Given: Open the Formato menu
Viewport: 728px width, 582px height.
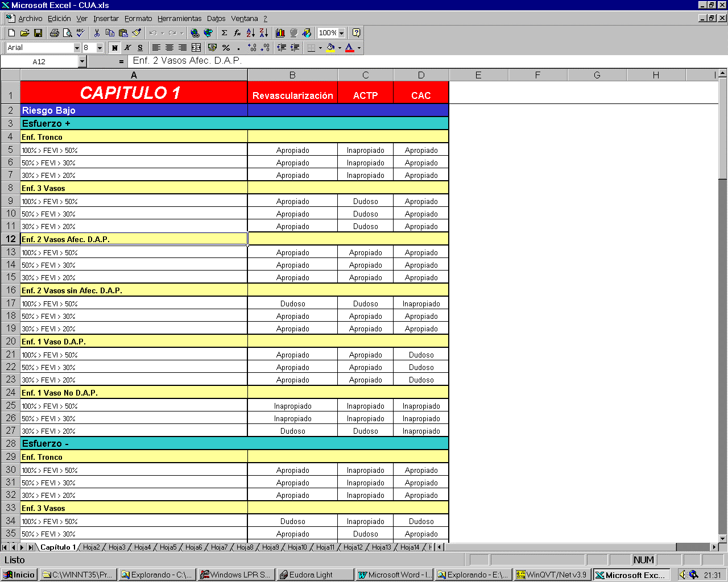Looking at the screenshot, I should click(138, 19).
